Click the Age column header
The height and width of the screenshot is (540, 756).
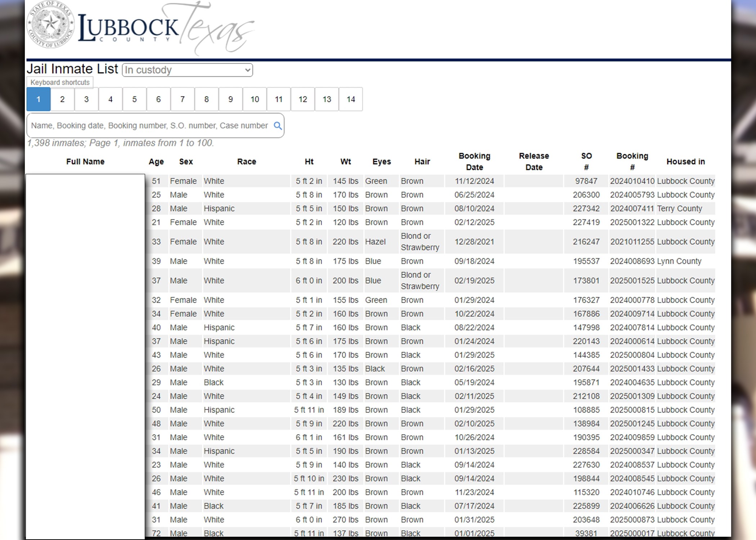point(156,162)
